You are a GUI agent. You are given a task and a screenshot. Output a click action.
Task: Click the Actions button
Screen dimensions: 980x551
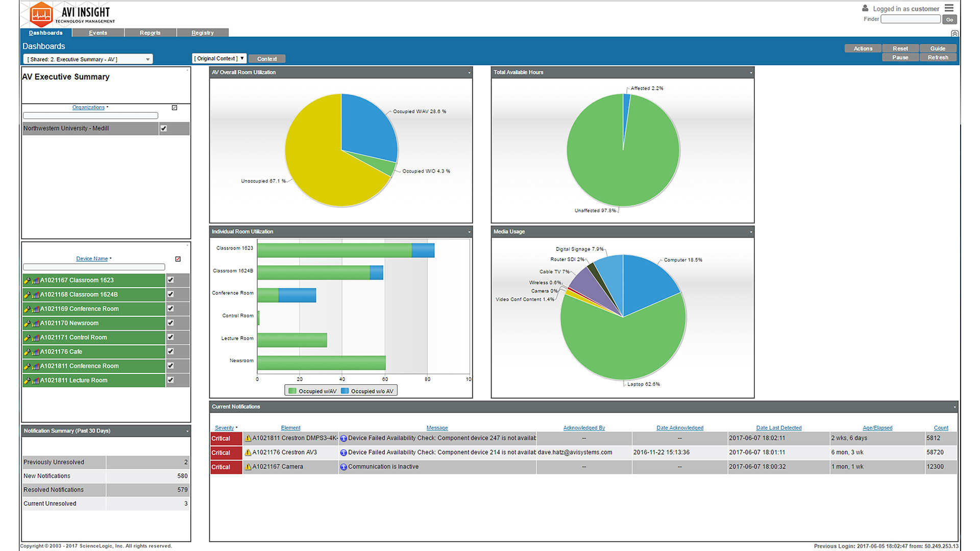point(863,48)
